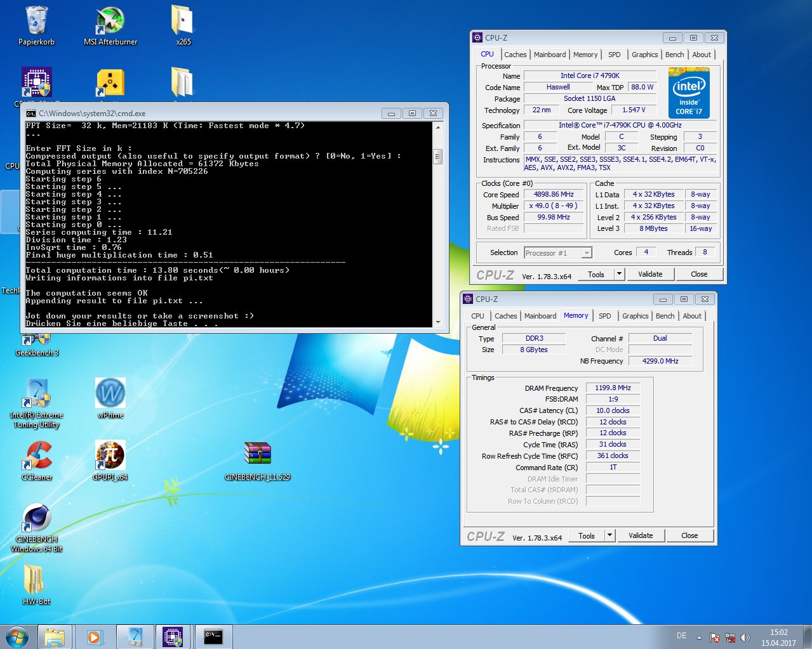Click Core Speed value 4898.86 MHz
The image size is (812, 649).
click(554, 195)
